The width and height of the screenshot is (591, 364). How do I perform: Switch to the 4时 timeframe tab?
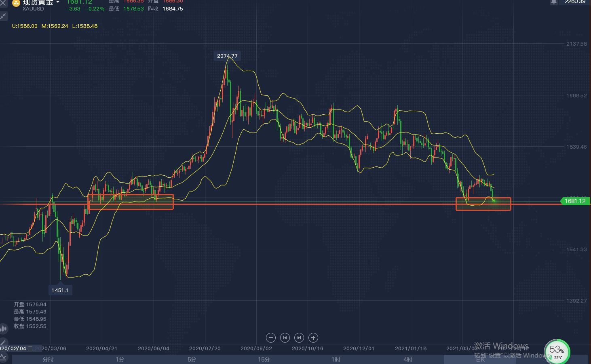tap(408, 360)
